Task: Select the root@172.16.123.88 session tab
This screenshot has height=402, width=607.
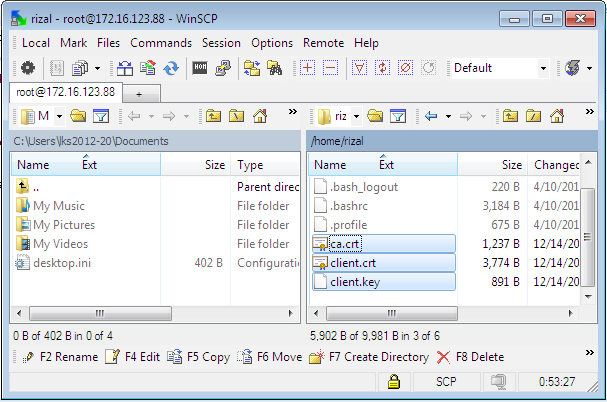Action: (x=66, y=92)
